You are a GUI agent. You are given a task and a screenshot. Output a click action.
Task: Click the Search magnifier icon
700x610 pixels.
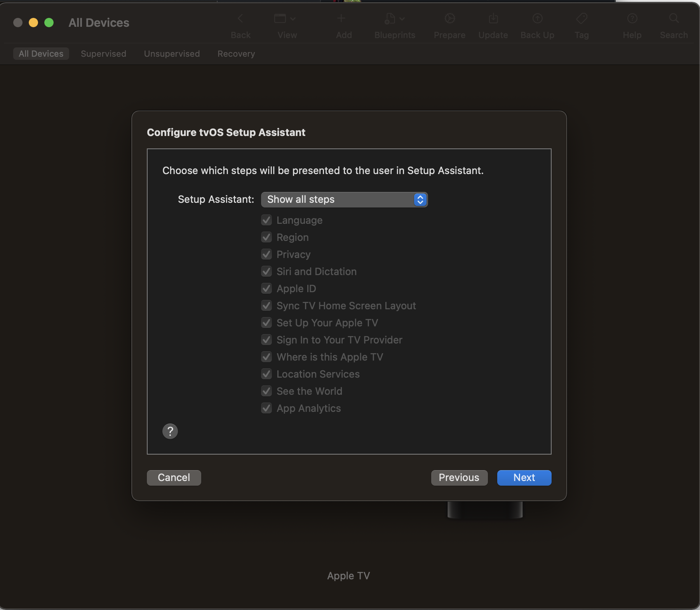point(674,18)
